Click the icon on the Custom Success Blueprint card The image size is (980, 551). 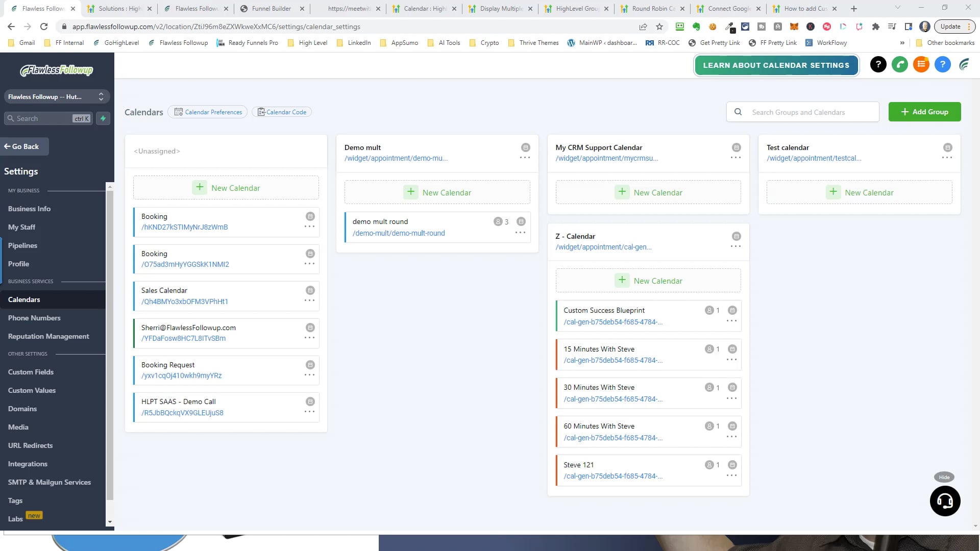[732, 310]
